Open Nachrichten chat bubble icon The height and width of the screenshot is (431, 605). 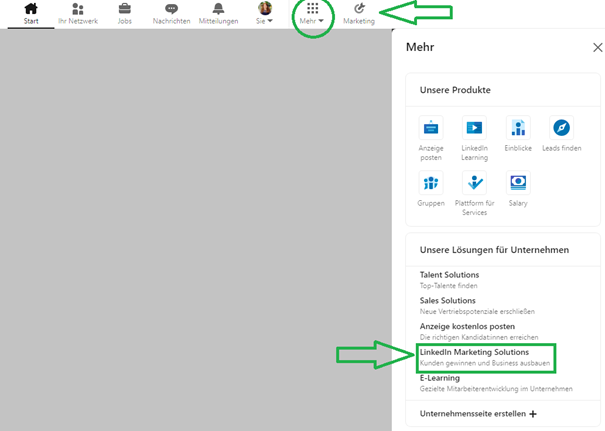coord(171,9)
